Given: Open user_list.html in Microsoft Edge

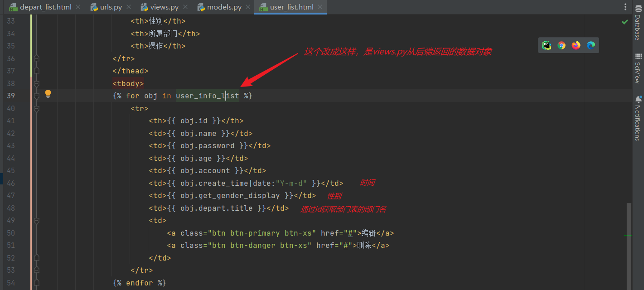Looking at the screenshot, I should pos(591,45).
